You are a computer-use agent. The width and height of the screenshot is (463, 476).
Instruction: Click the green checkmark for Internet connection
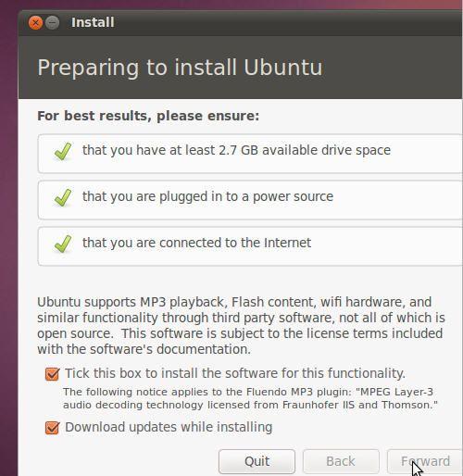click(63, 244)
